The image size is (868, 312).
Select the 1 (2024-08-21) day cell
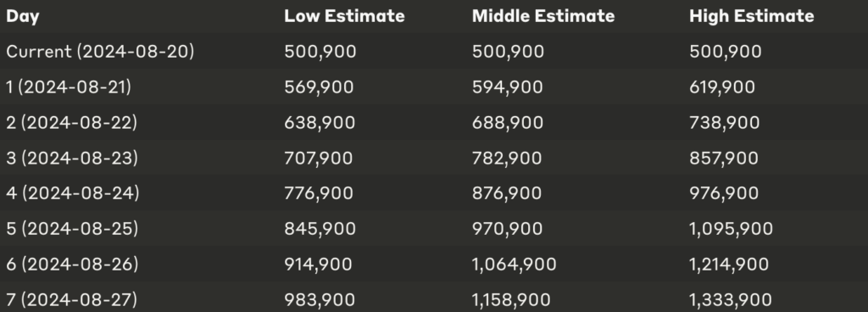[69, 86]
